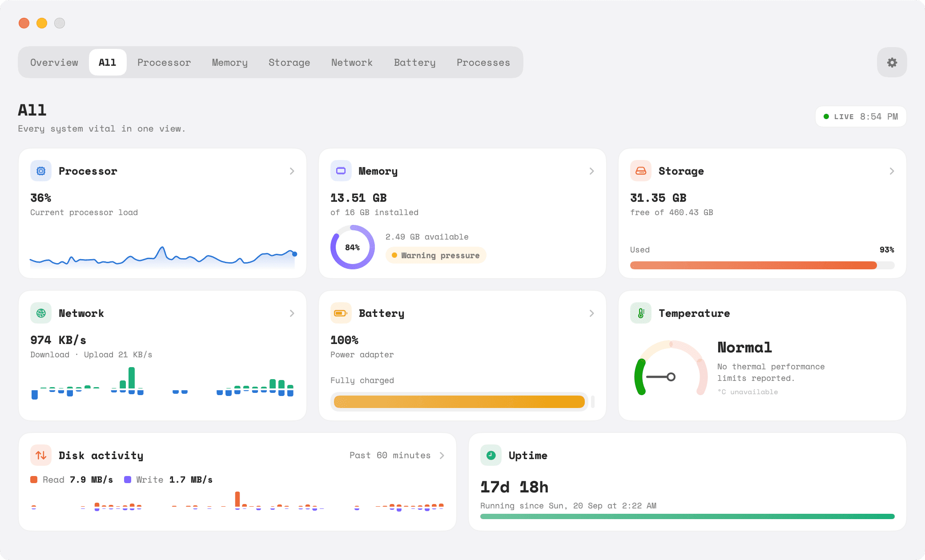Expand the Storage card chevron
The width and height of the screenshot is (925, 560).
(x=892, y=171)
